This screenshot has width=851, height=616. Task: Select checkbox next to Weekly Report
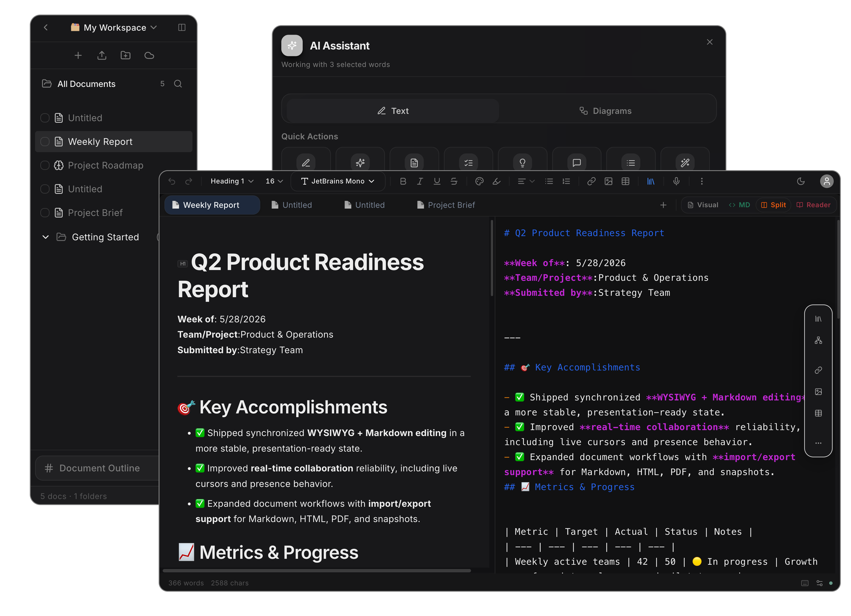(x=45, y=141)
